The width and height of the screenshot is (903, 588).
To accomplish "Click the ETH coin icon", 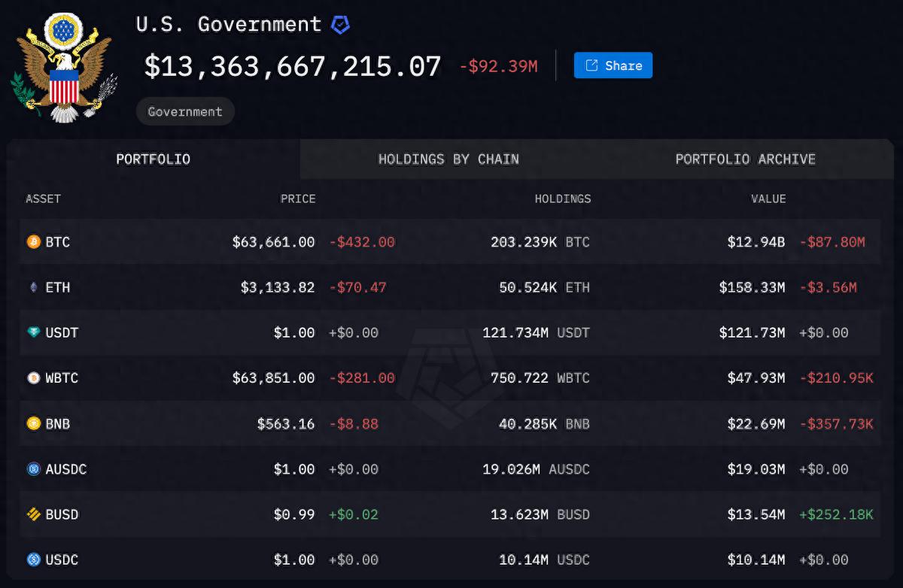I will coord(33,287).
